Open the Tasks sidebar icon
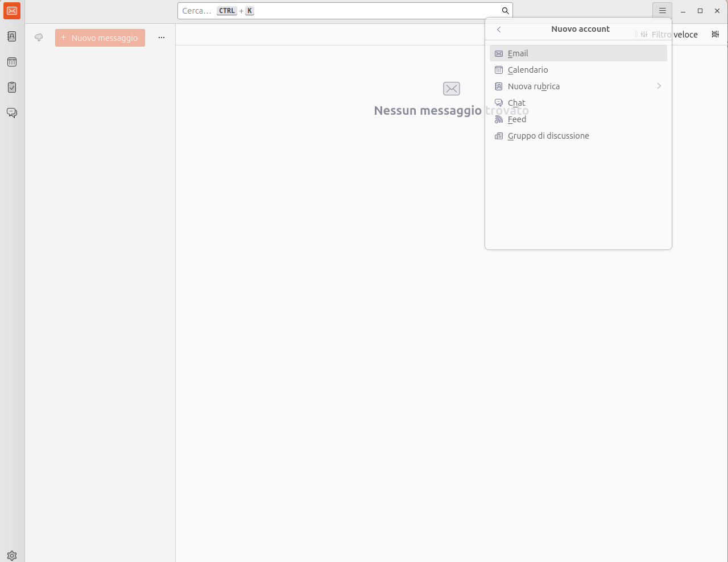Screen dimensions: 728x562 click(x=12, y=88)
